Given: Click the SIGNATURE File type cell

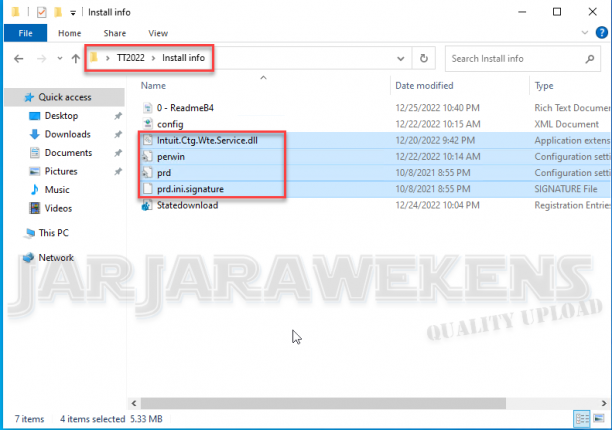Looking at the screenshot, I should (x=566, y=189).
